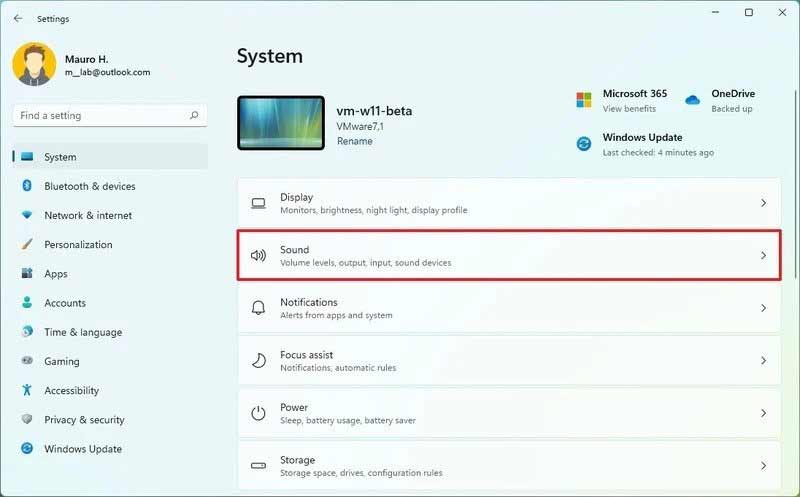Click the OneDrive Backed up status
800x497 pixels.
[x=732, y=109]
